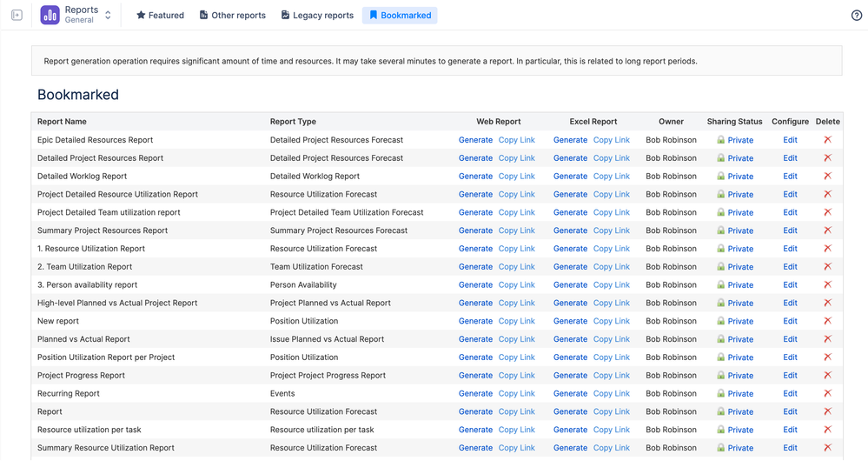Generate Excel report for the row named Report

click(570, 411)
